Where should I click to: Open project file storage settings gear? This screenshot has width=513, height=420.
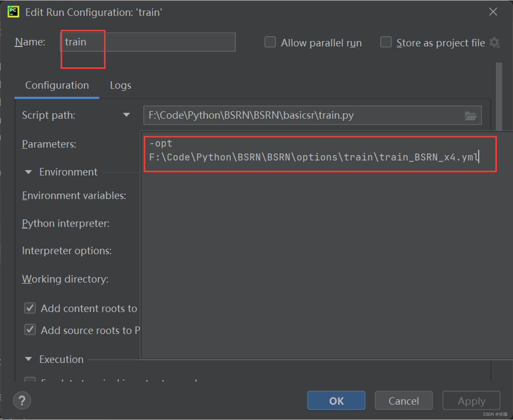click(x=494, y=42)
